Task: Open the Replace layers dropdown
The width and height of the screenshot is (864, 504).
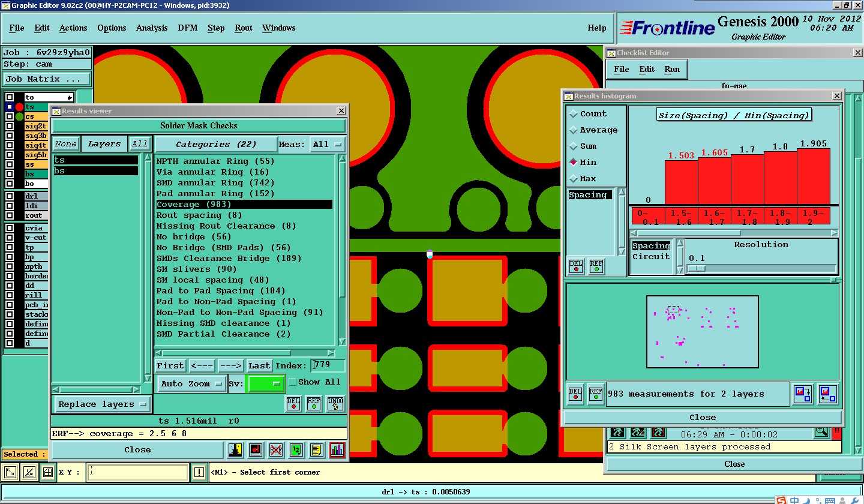Action: tap(102, 404)
